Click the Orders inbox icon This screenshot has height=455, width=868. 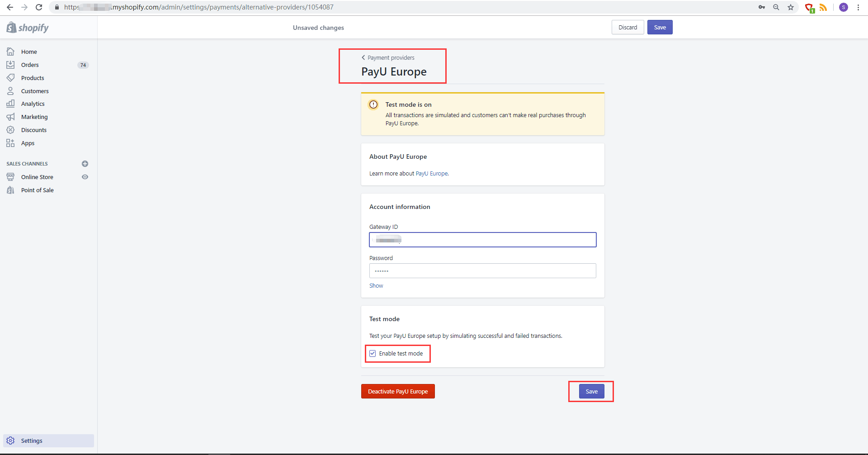[x=10, y=65]
